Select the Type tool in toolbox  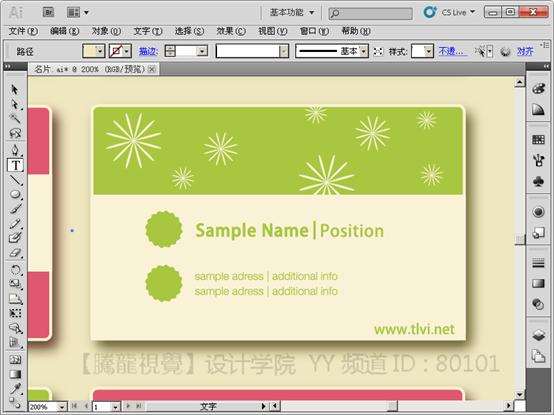[x=15, y=165]
